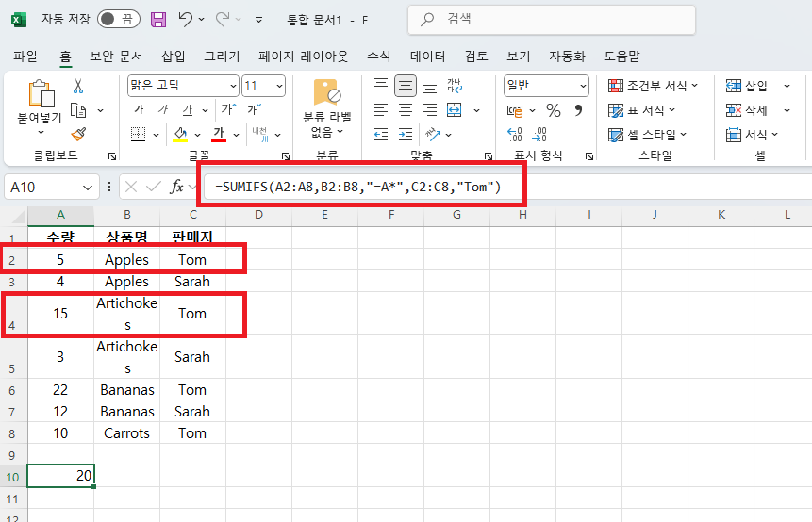Click the wrap text icon
The image size is (812, 522).
455,86
